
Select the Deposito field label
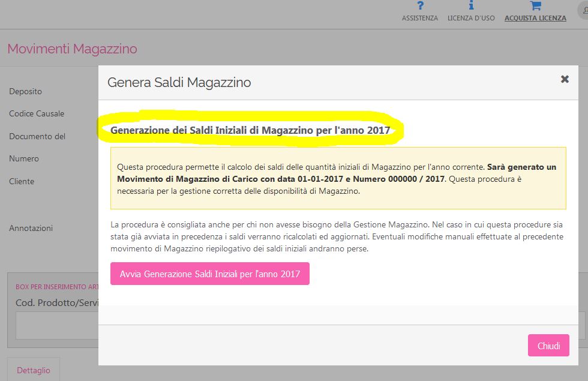point(25,91)
